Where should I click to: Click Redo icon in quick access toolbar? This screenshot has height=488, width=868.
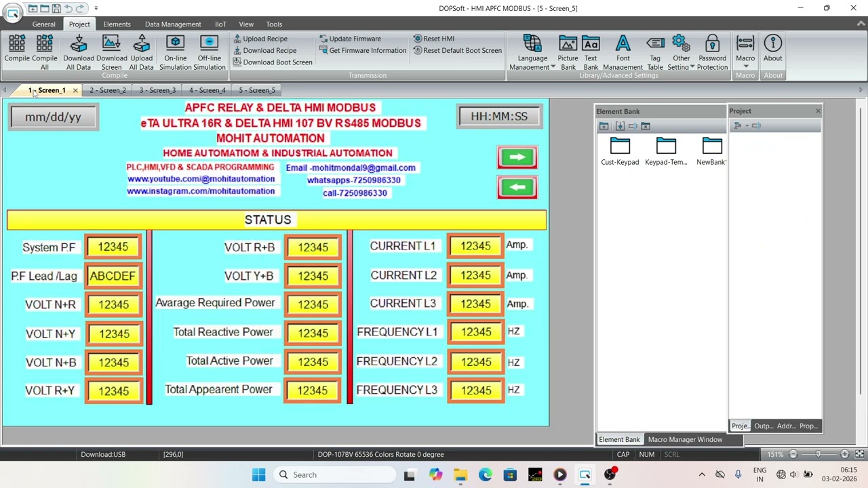click(x=81, y=8)
